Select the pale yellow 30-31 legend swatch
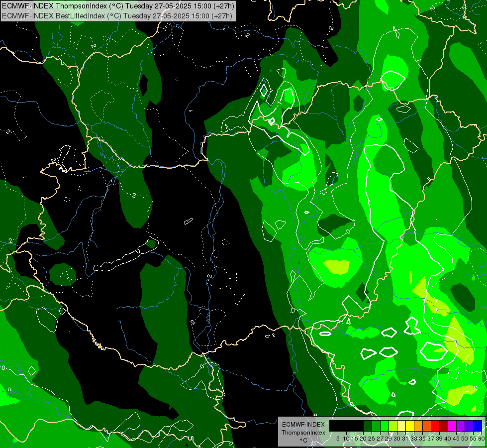487x448 pixels. [x=401, y=426]
